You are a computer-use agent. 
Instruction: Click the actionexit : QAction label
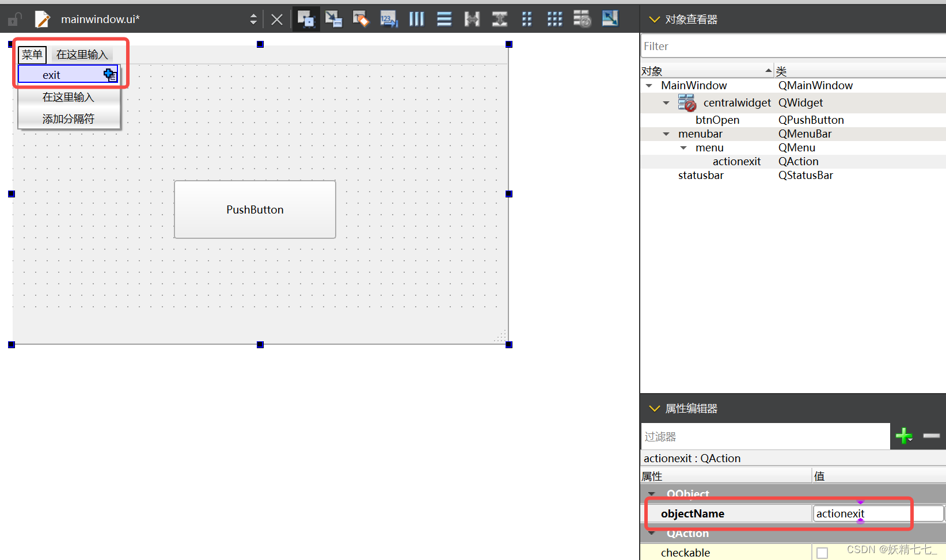692,458
